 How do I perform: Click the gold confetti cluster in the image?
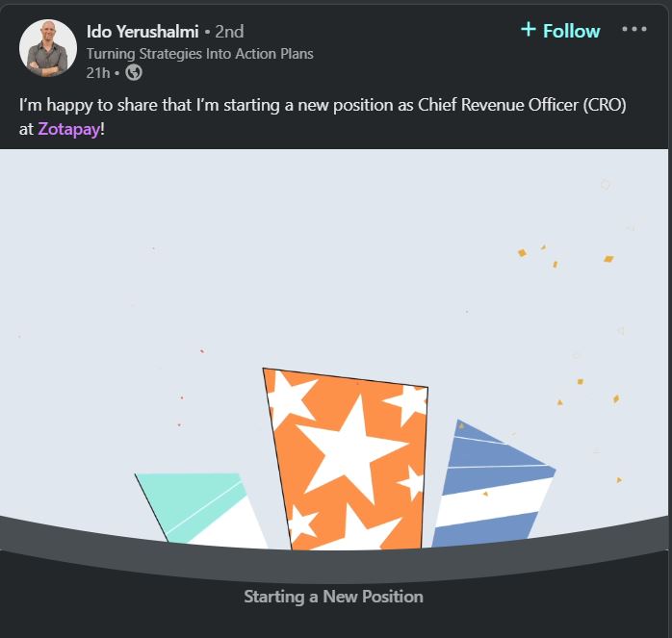566,256
